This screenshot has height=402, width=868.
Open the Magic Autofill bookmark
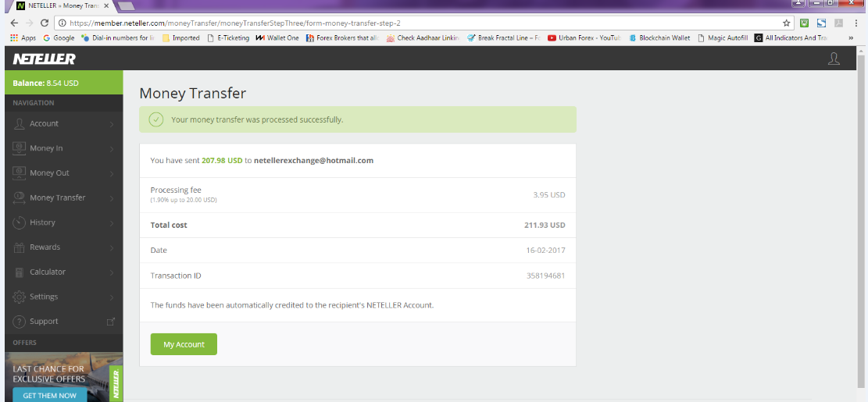point(723,38)
